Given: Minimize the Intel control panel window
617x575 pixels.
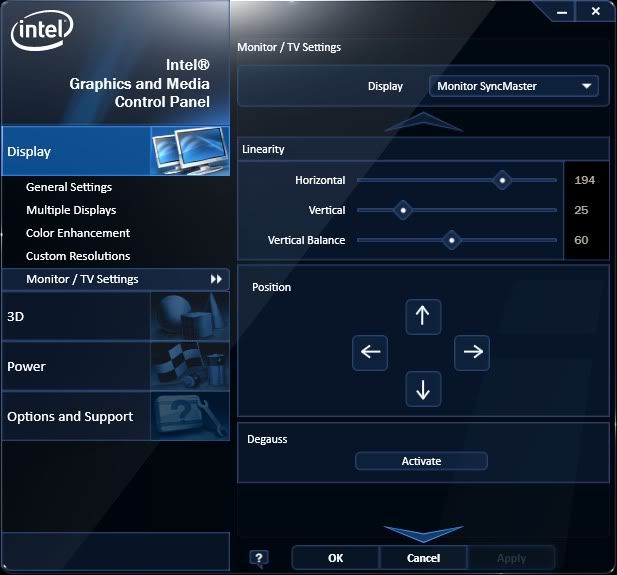Looking at the screenshot, I should pyautogui.click(x=562, y=12).
